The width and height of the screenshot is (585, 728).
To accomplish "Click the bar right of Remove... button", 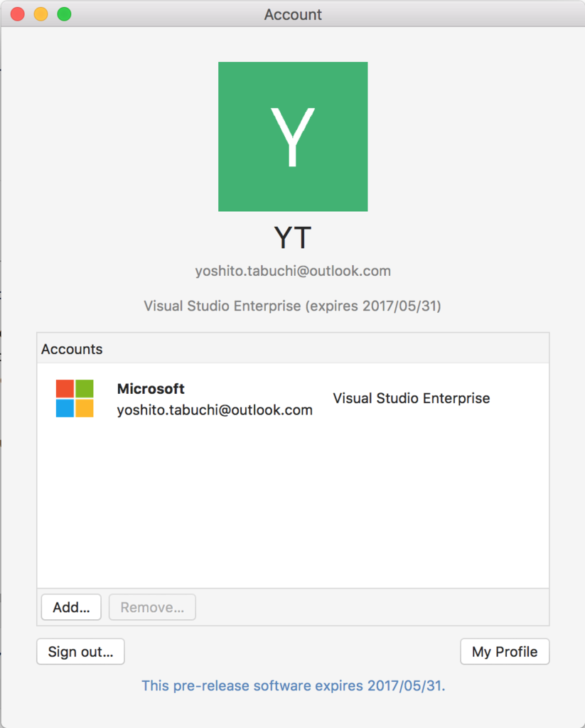I will pos(372,607).
